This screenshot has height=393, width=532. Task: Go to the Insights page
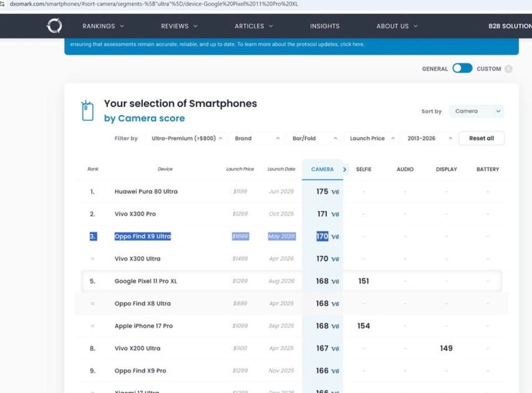coord(325,26)
